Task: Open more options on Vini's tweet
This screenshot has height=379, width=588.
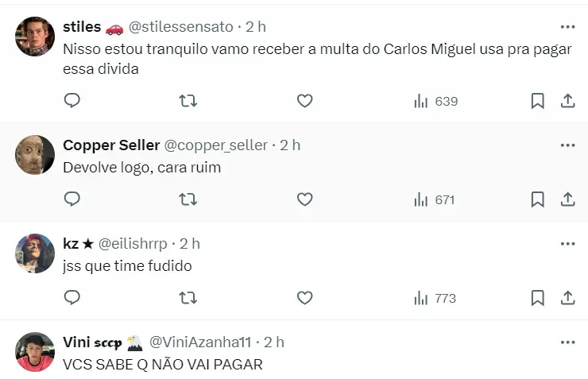Action: (567, 342)
